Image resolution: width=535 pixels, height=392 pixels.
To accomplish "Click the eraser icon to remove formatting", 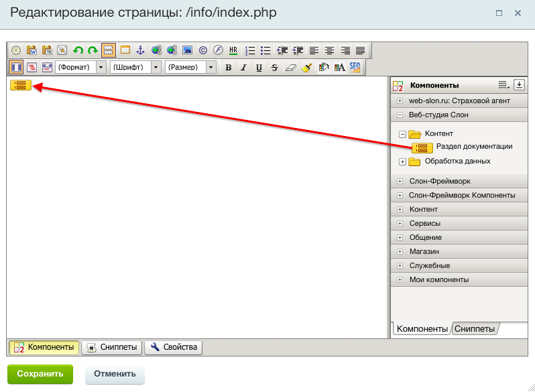I will point(290,67).
